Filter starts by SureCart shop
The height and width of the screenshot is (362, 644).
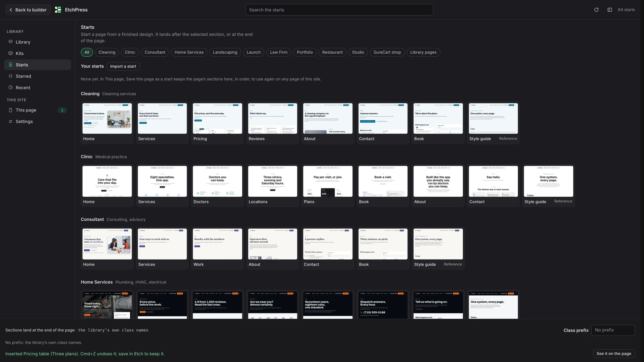tap(387, 52)
